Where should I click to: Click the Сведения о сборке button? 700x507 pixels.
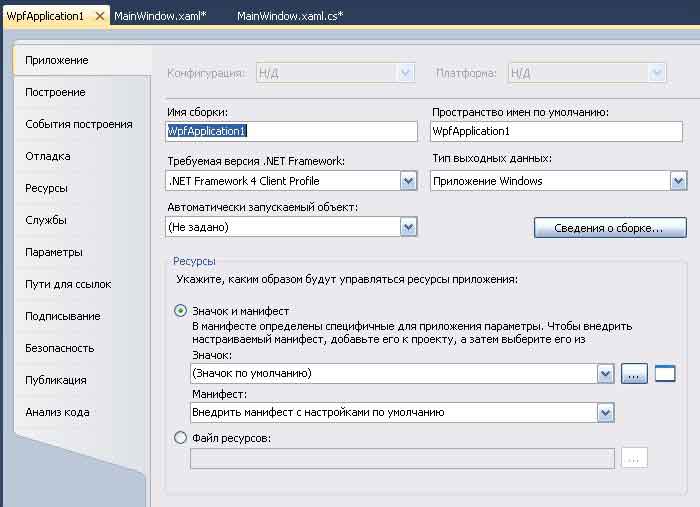610,228
